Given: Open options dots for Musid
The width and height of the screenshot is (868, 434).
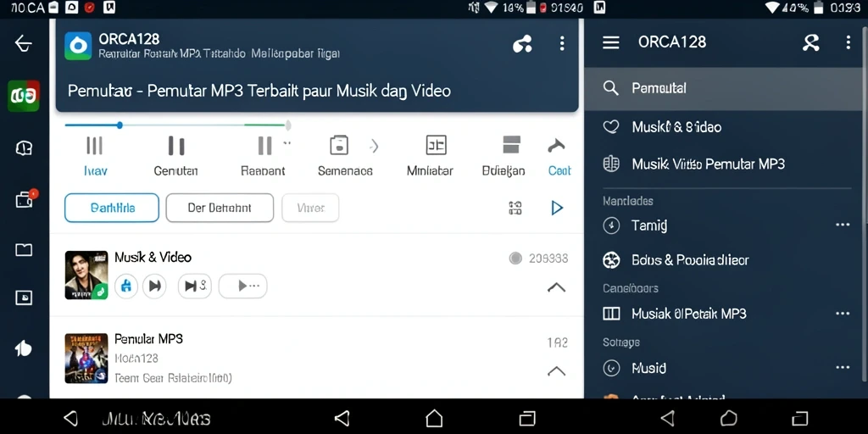Looking at the screenshot, I should [843, 368].
